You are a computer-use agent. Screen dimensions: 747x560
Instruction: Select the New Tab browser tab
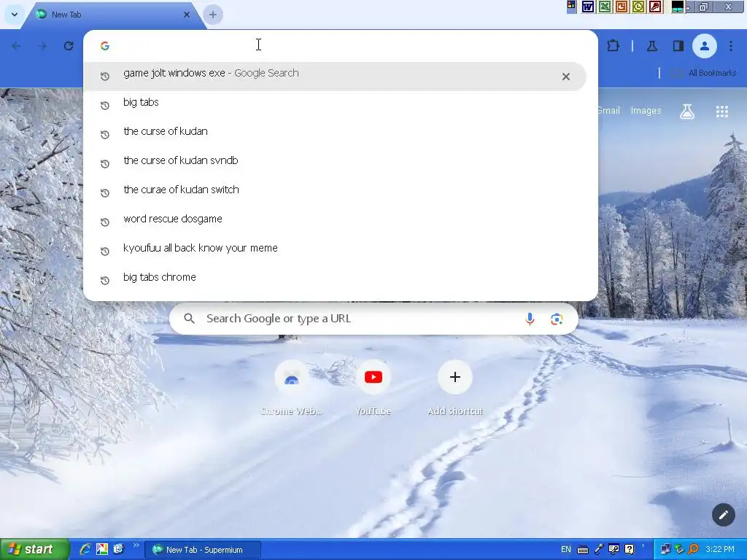click(112, 15)
